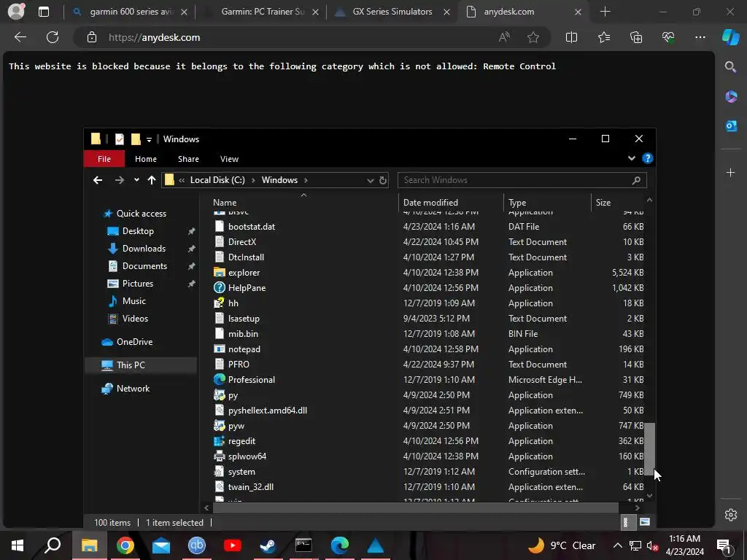Switch to Garmin PC Trainer tab
Viewport: 747px width, 560px height.
coord(261,12)
